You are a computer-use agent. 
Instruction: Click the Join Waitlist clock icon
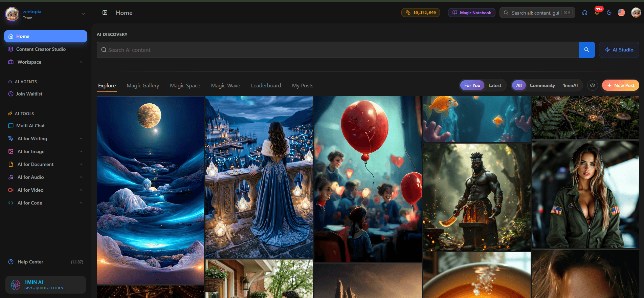[11, 94]
